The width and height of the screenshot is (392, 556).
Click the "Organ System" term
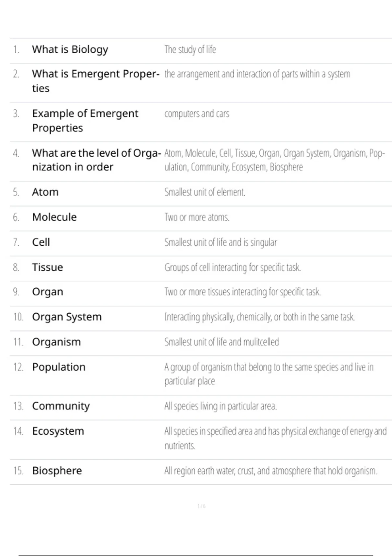click(67, 317)
